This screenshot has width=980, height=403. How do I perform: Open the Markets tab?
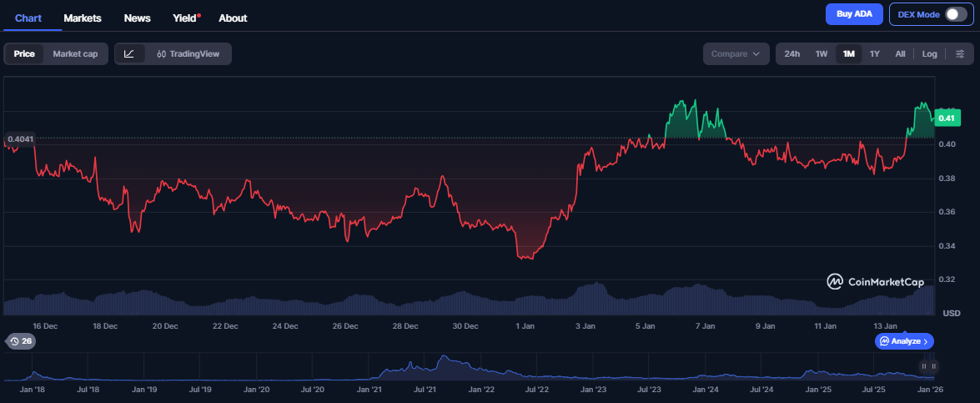point(83,18)
